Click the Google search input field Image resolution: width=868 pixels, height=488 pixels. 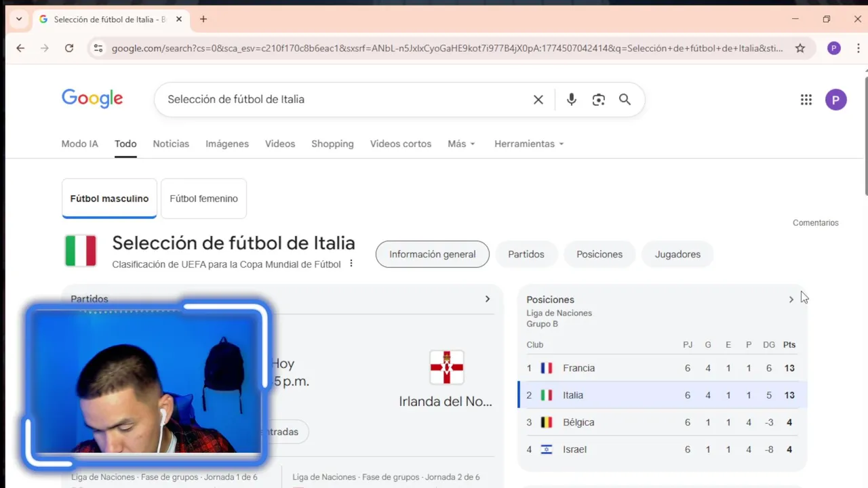[x=346, y=100]
